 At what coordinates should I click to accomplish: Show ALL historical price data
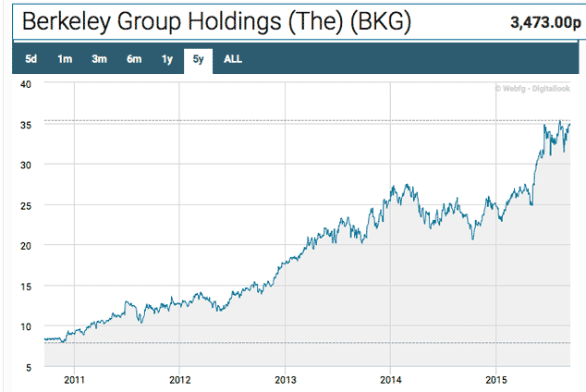coord(233,60)
